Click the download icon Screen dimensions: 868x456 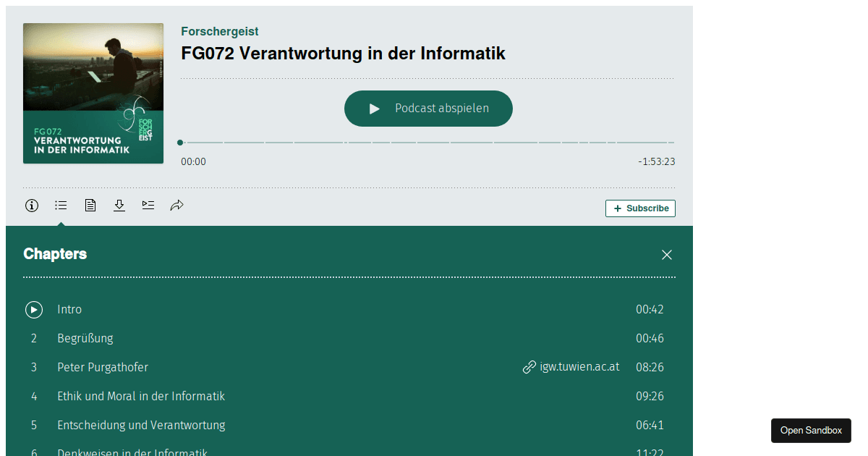[x=119, y=206]
